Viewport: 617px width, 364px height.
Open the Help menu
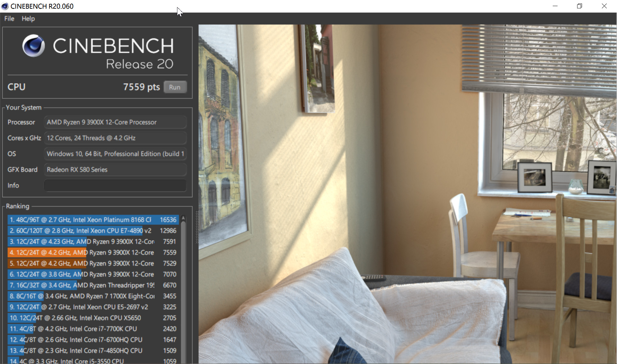[x=28, y=19]
